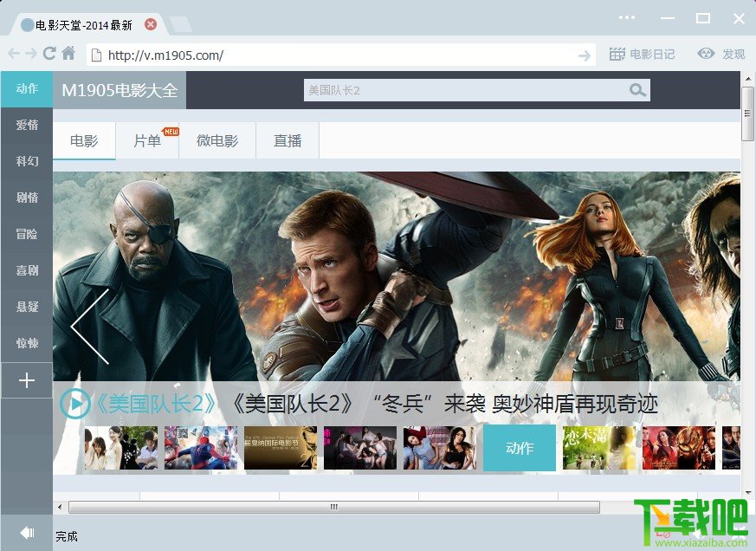756x551 pixels.
Task: Reload the page with refresh icon
Action: (x=49, y=53)
